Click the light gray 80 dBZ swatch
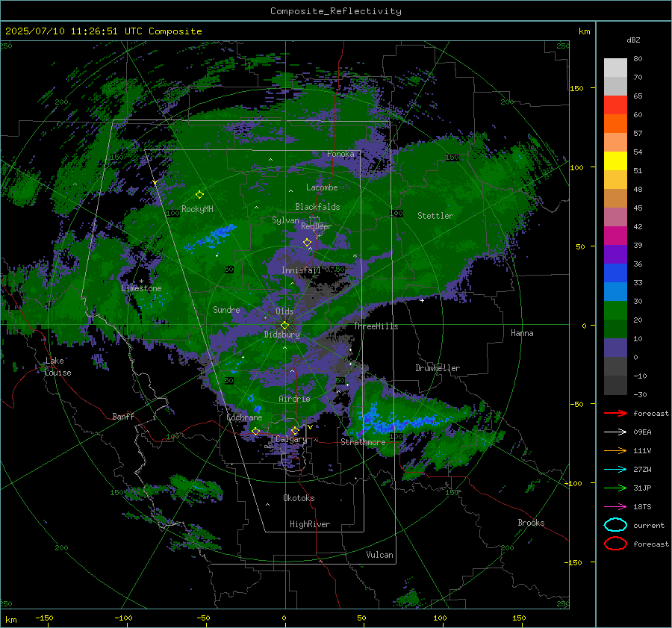Image resolution: width=672 pixels, height=628 pixels. click(615, 68)
